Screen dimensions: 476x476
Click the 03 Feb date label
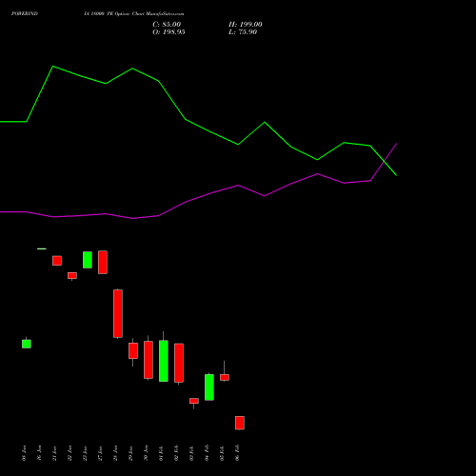(x=192, y=453)
